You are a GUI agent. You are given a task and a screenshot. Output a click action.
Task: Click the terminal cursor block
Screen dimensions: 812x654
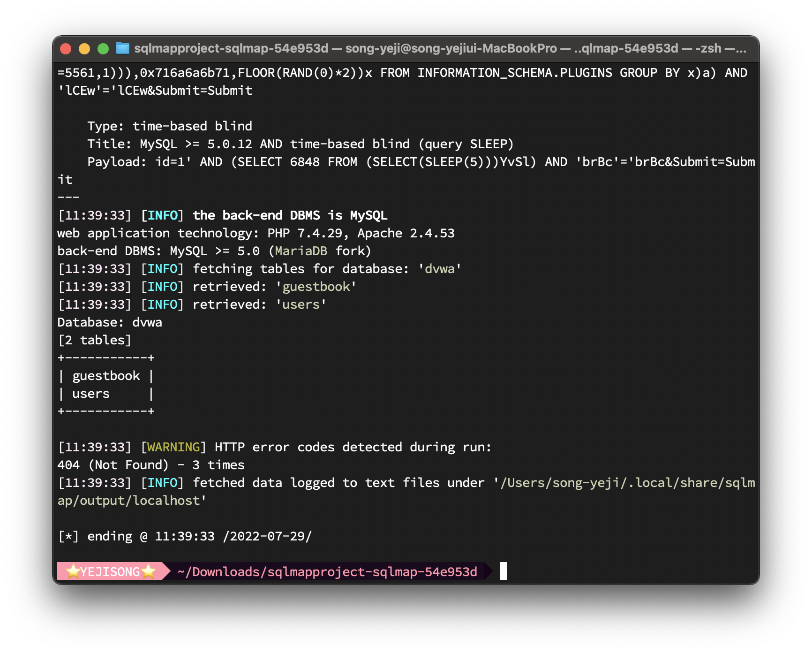point(504,571)
